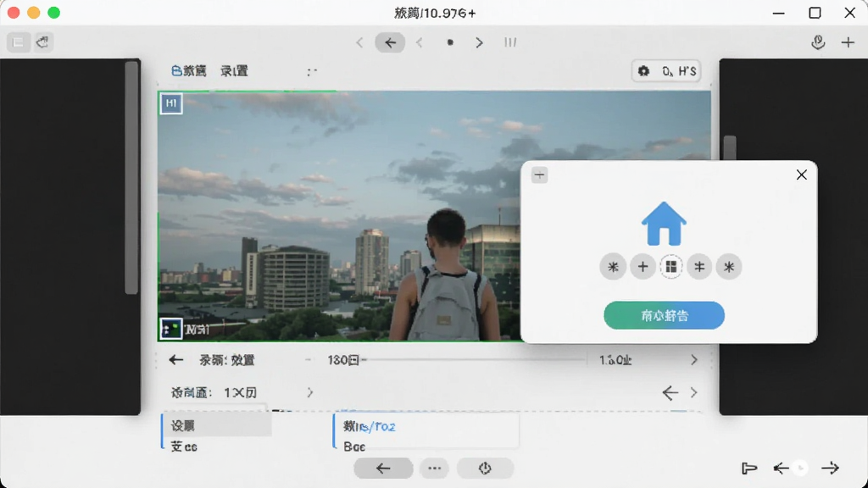
Task: Click the bottom back arrow pill button
Action: 384,469
